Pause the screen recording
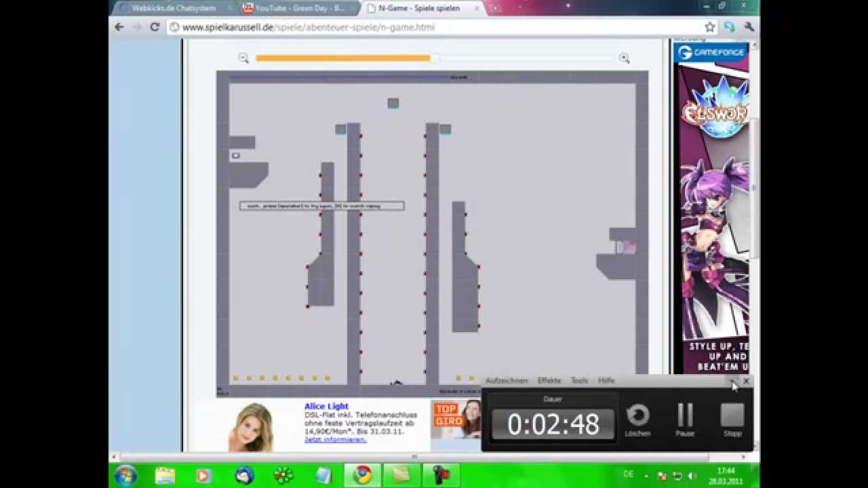 coord(685,415)
